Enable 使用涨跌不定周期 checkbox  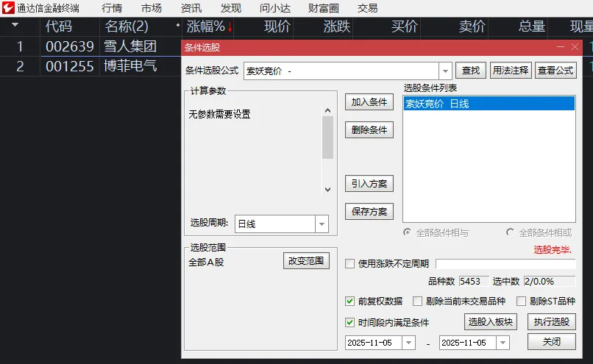[x=350, y=264]
